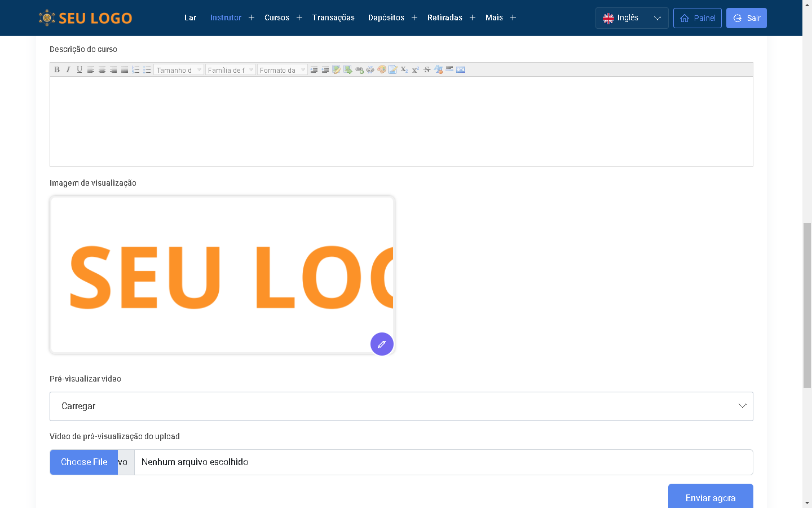Expand the Carregar preview video dropdown

(x=401, y=406)
